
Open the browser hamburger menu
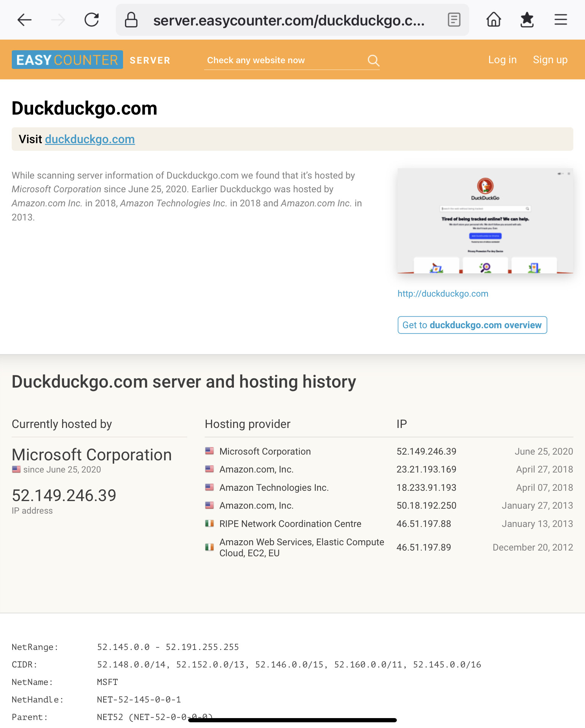point(561,20)
